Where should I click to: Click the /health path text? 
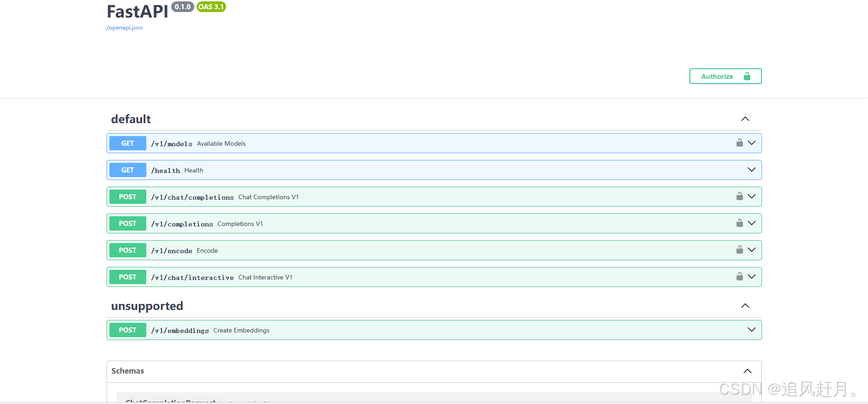[x=166, y=171]
